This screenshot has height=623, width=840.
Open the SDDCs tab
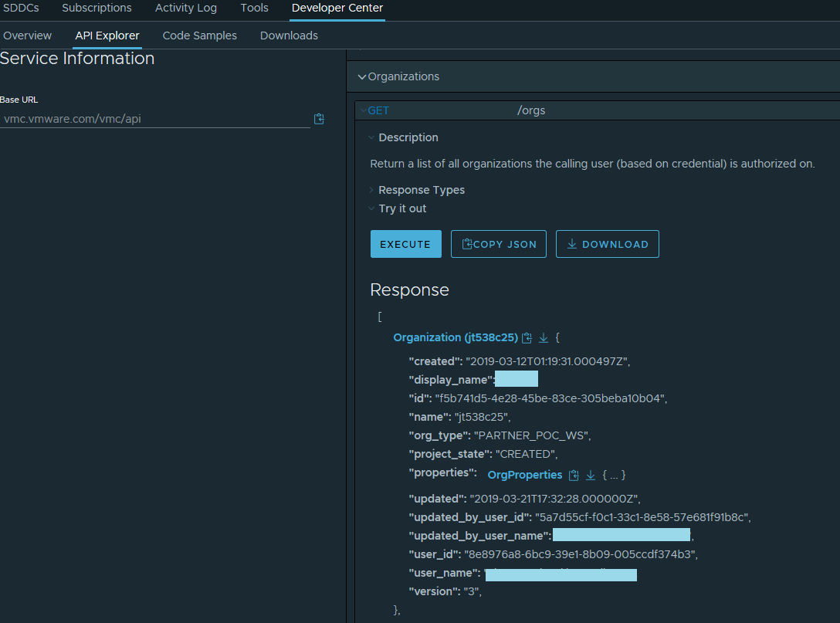coord(21,8)
